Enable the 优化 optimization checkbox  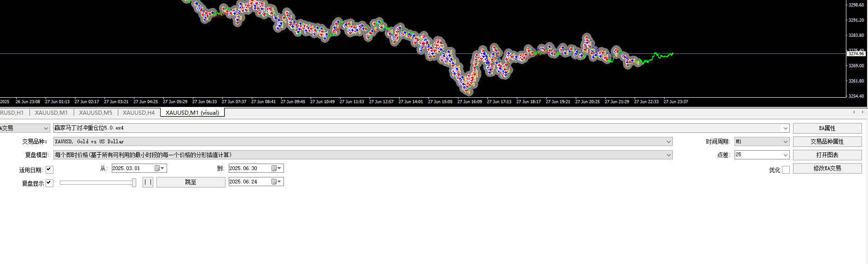tap(786, 170)
